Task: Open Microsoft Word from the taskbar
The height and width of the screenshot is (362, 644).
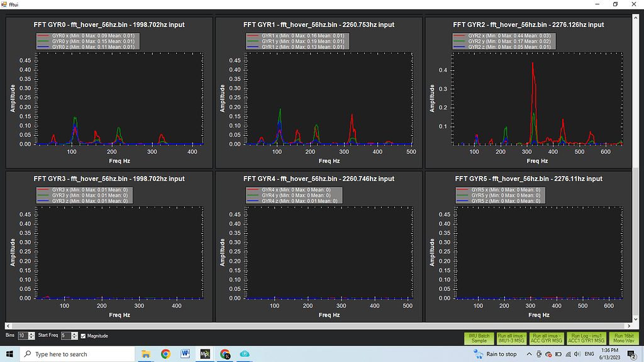Action: pos(185,354)
